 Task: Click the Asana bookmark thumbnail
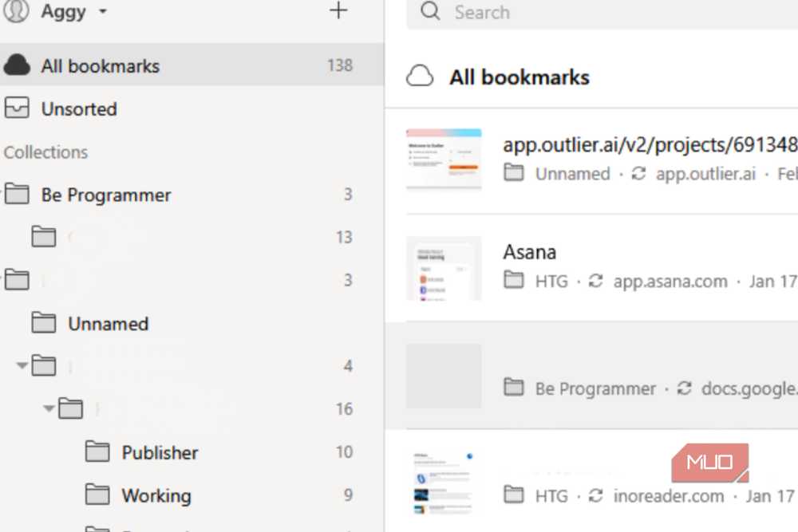(444, 268)
